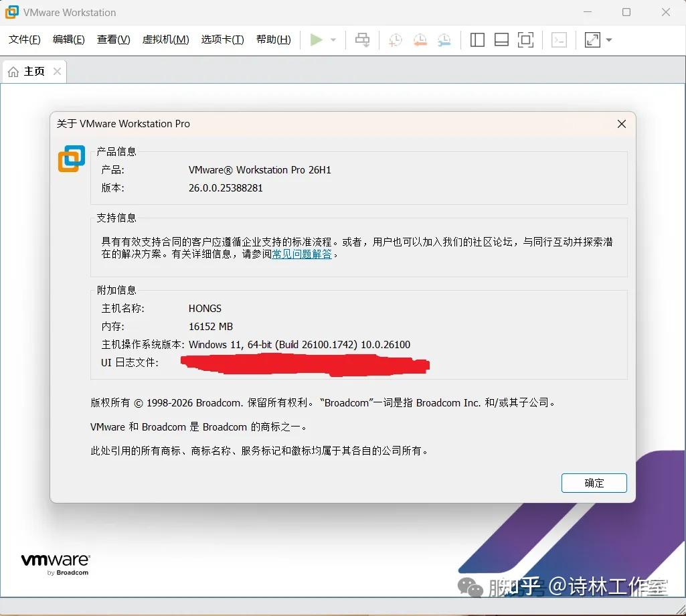Click the Revert to Snapshot icon
This screenshot has height=616, width=686.
tap(420, 40)
